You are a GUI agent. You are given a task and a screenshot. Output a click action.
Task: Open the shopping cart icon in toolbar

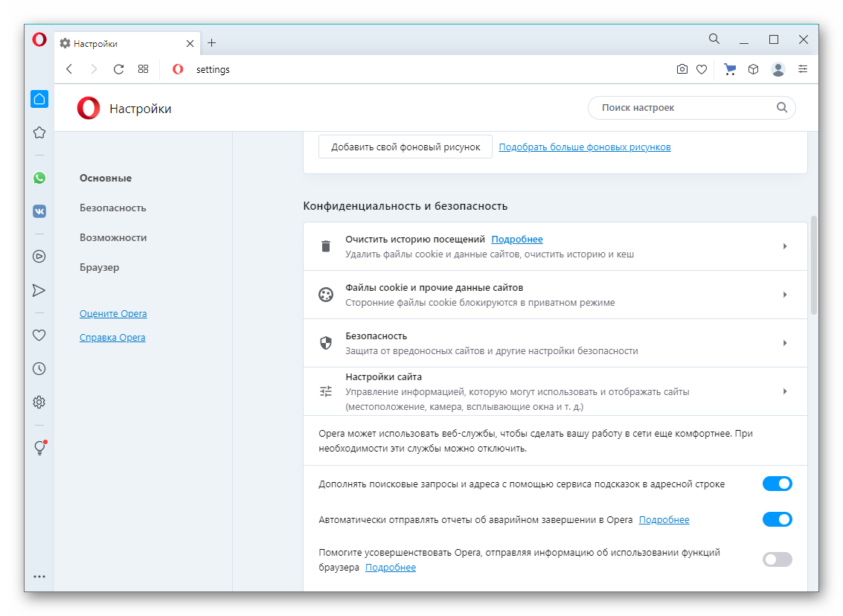click(730, 69)
